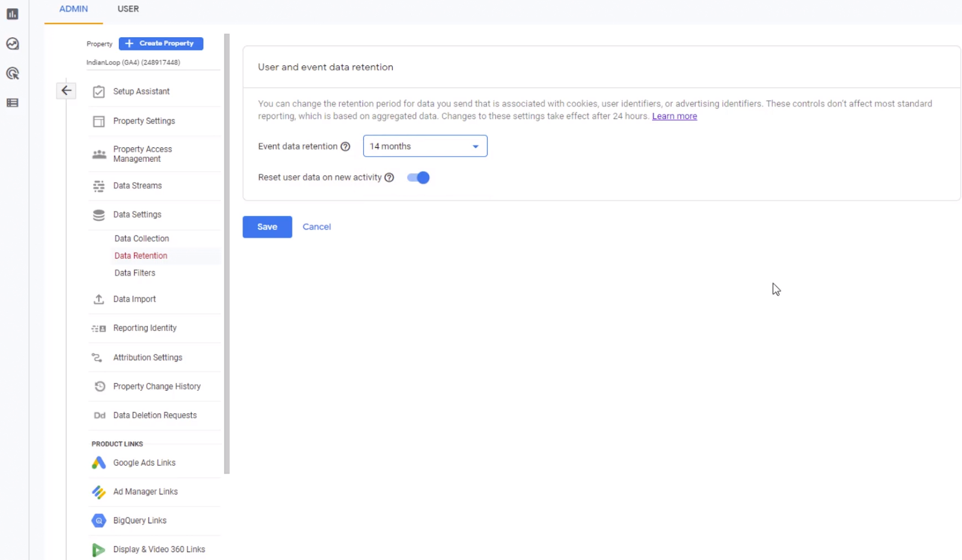The width and height of the screenshot is (962, 560).
Task: Expand the Data Settings section
Action: (x=137, y=215)
